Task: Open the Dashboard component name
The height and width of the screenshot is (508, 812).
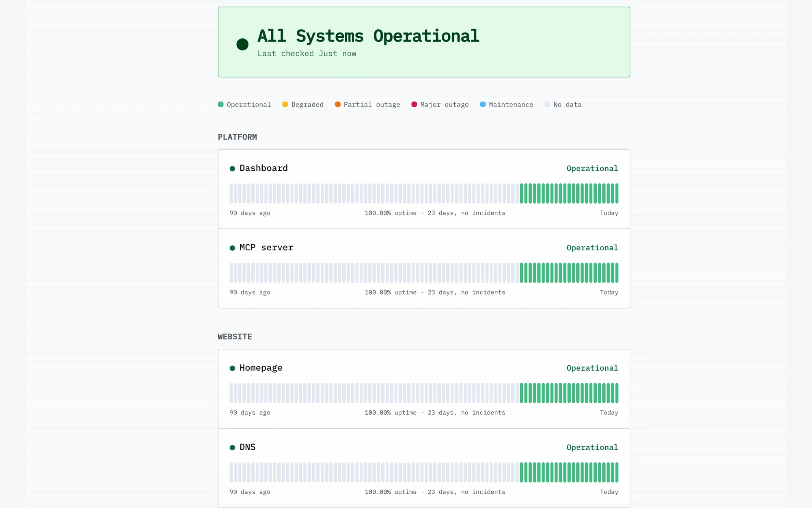Action: tap(263, 168)
